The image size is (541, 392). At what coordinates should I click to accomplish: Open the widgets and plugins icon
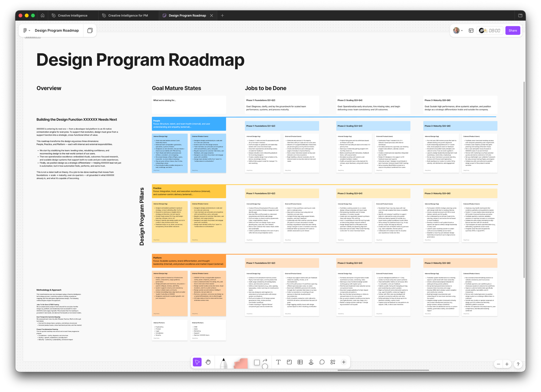333,362
